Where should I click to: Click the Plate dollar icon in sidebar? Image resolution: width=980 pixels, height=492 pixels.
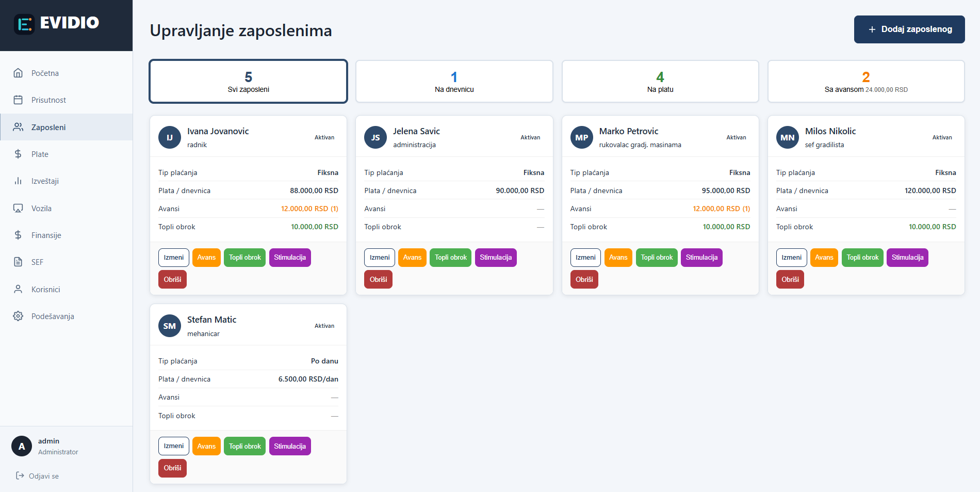[x=19, y=153]
